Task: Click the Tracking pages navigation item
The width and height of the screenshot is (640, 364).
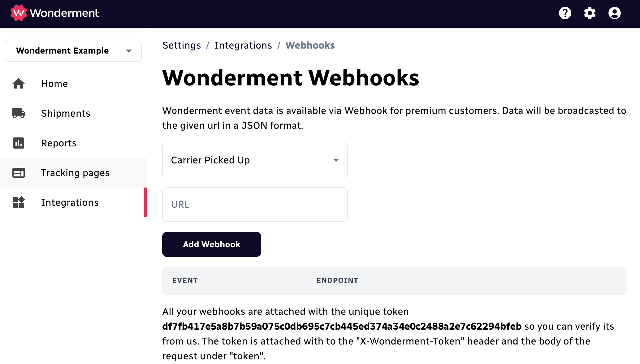Action: pyautogui.click(x=75, y=173)
